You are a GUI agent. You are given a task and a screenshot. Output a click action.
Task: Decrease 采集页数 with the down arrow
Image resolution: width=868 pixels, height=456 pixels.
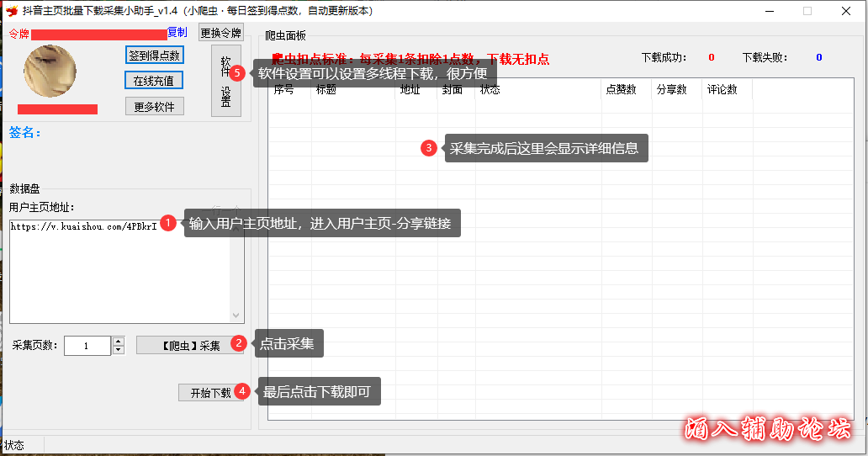tap(119, 350)
